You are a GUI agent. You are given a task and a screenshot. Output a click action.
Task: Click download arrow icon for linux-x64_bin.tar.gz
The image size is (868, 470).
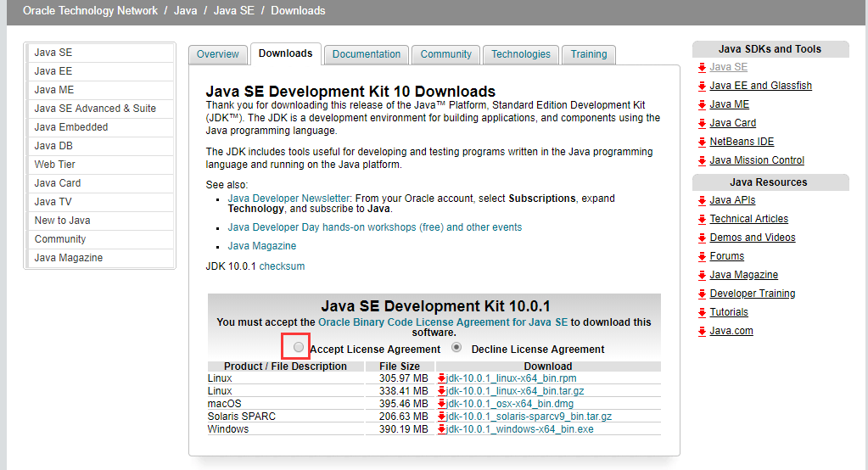click(442, 391)
